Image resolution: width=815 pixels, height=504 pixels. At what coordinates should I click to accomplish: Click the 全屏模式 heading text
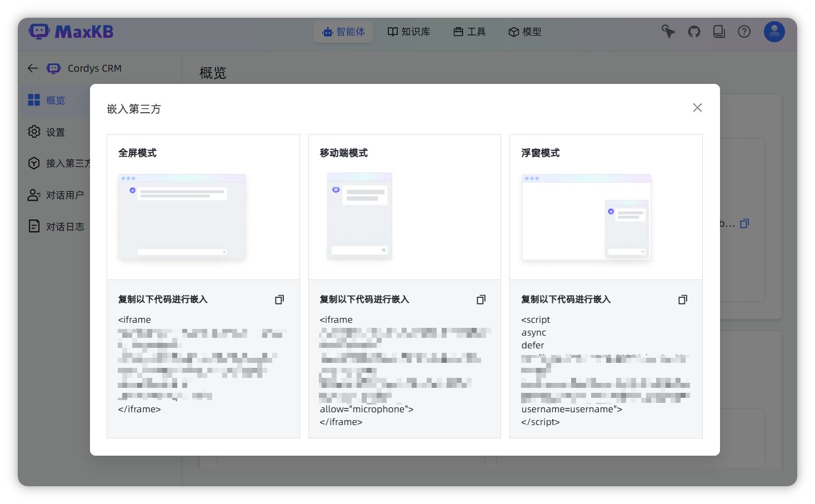click(x=137, y=153)
